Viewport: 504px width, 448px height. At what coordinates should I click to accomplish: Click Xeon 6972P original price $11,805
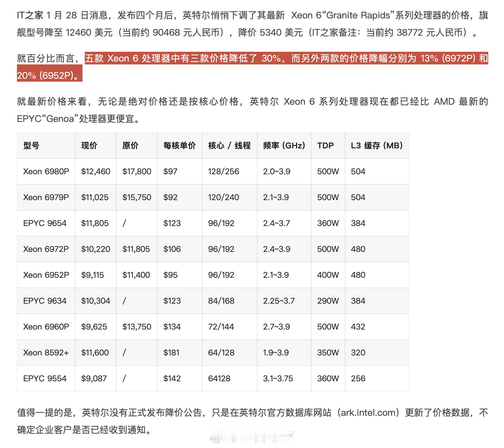(x=136, y=249)
